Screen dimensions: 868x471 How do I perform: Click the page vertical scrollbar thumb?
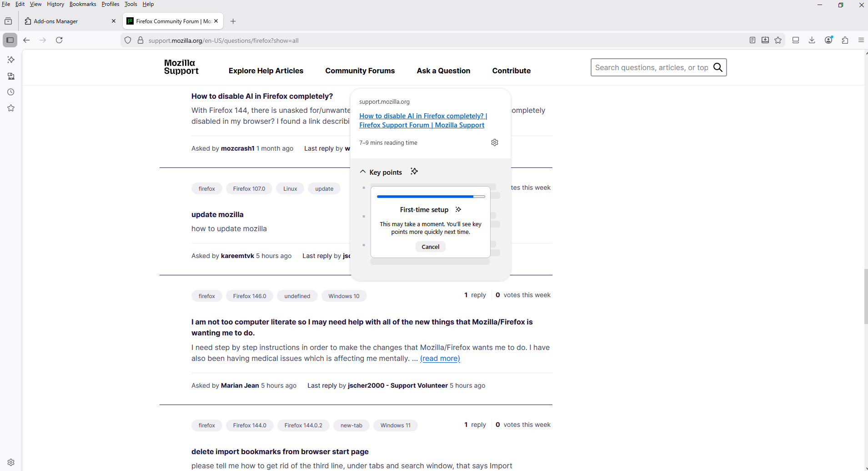866,297
